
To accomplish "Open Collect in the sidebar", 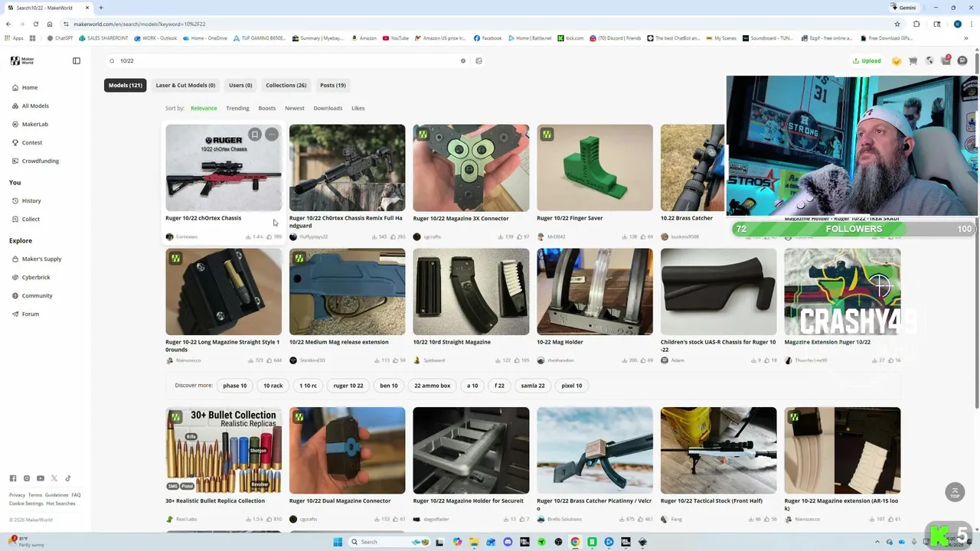I will pos(31,219).
